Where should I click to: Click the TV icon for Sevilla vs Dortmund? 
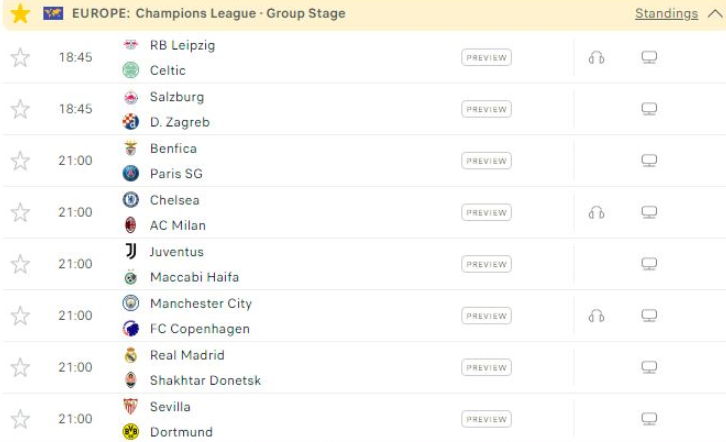(x=649, y=419)
